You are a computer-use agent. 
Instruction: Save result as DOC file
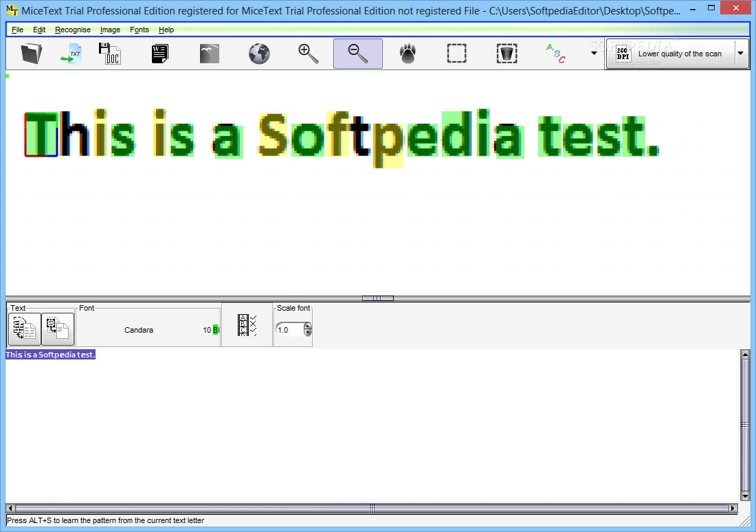109,54
